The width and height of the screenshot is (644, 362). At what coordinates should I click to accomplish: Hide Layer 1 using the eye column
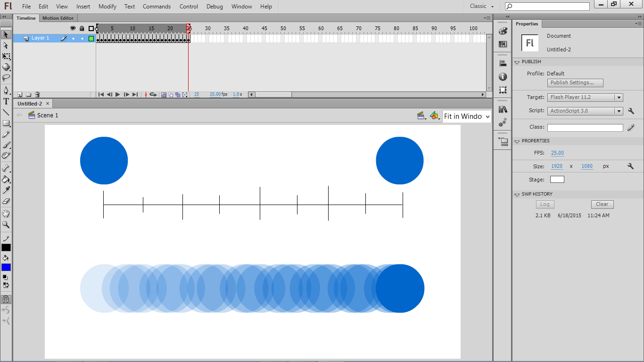73,38
